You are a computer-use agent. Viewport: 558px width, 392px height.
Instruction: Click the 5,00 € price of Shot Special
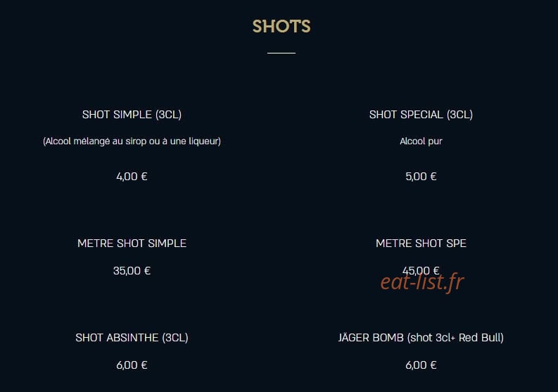[x=421, y=177]
